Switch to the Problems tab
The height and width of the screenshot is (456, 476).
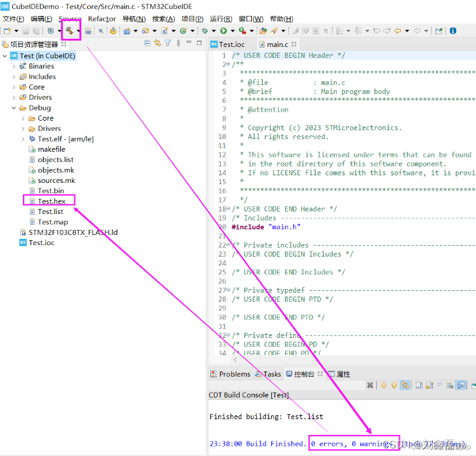point(231,374)
